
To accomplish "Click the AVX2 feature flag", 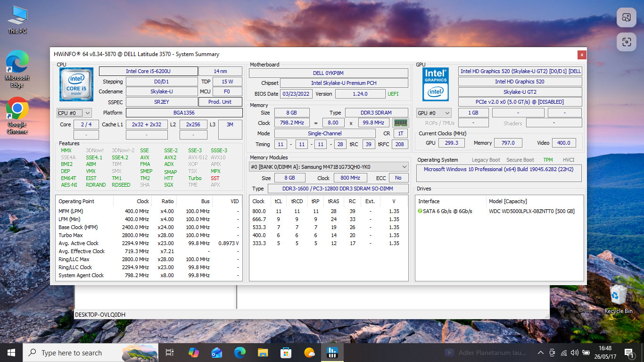I will coord(170,157).
